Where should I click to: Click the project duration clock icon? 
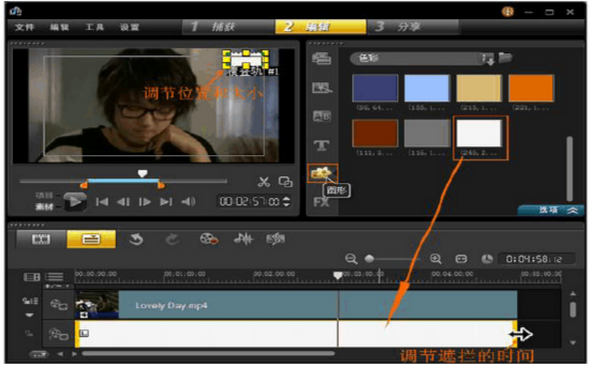coord(487,259)
